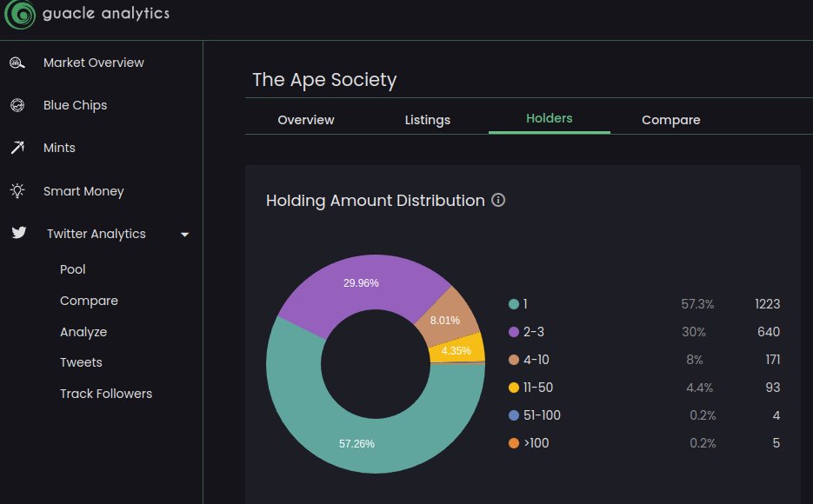Switch to the Overview tab

coord(306,120)
